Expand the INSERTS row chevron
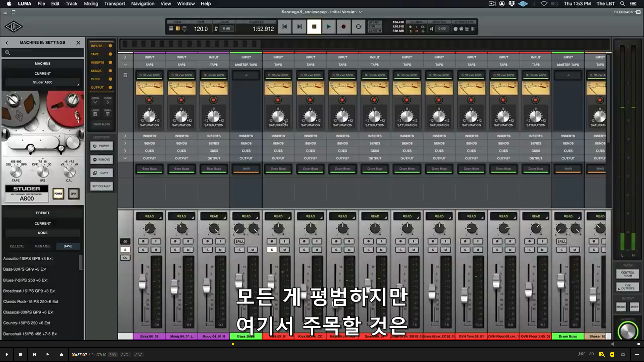 tap(125, 136)
